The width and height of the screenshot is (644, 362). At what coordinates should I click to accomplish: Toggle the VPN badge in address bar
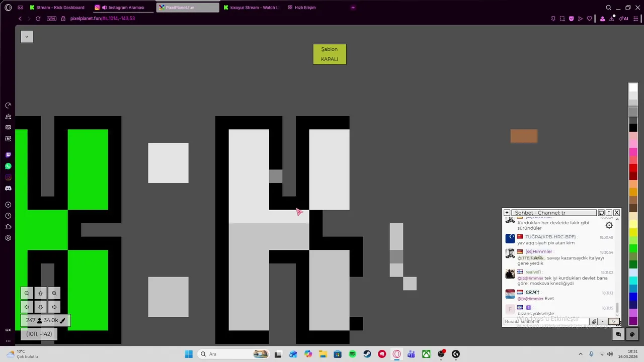pyautogui.click(x=52, y=19)
